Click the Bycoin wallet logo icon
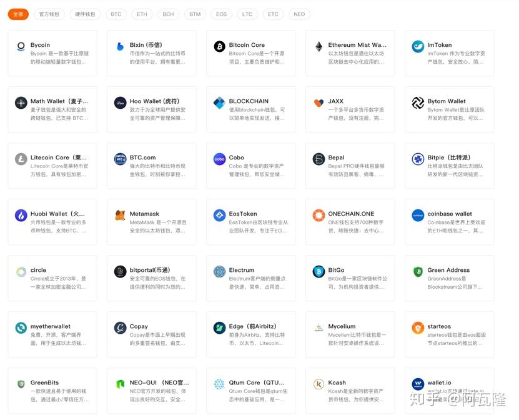519x420 pixels. click(21, 46)
